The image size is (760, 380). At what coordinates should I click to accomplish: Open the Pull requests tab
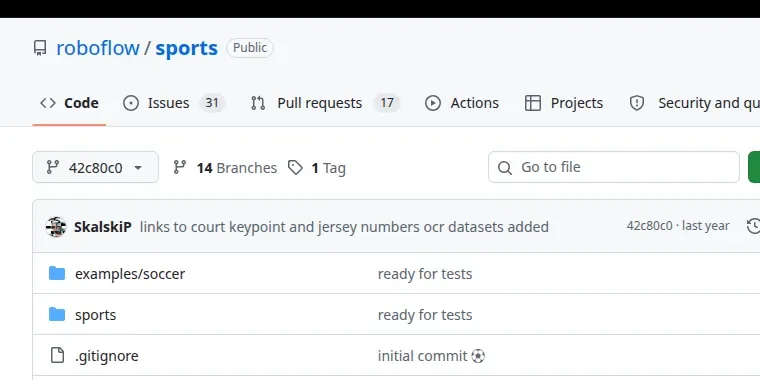[325, 103]
